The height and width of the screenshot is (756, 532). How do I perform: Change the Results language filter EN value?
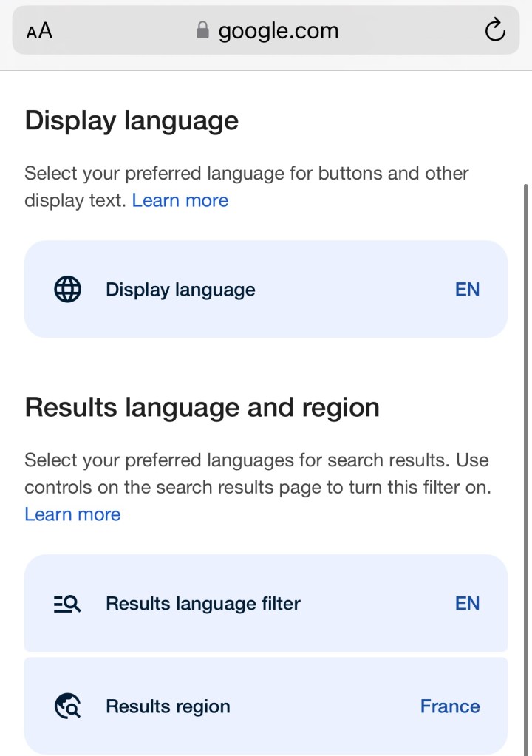467,604
